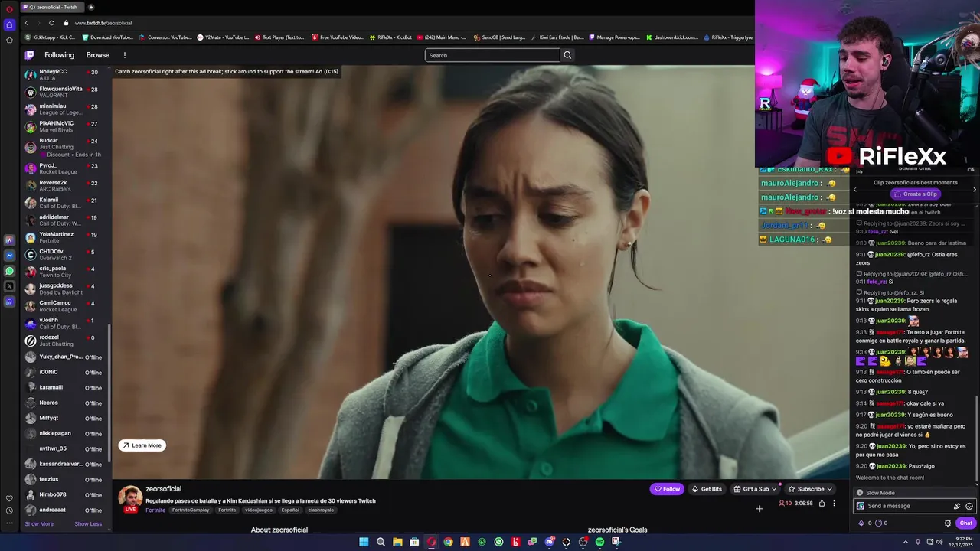Open the Following tab
This screenshot has height=551, width=980.
click(59, 55)
